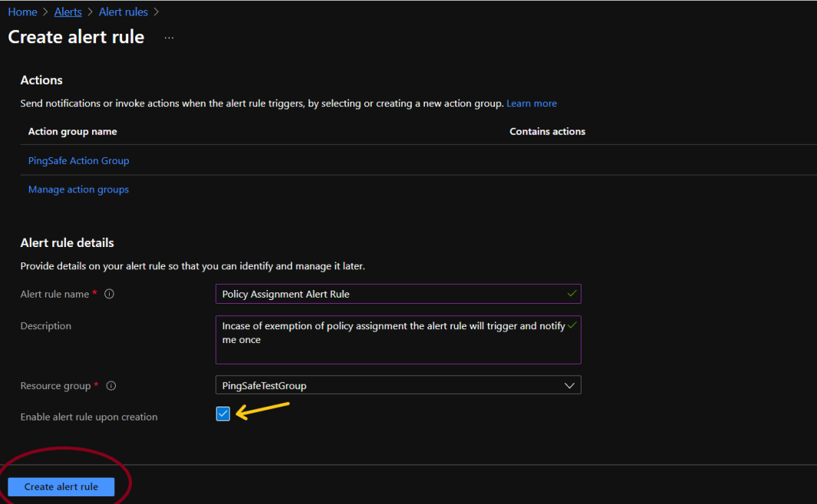Viewport: 817px width, 504px height.
Task: Click the info icon beside Resource group
Action: click(x=110, y=386)
